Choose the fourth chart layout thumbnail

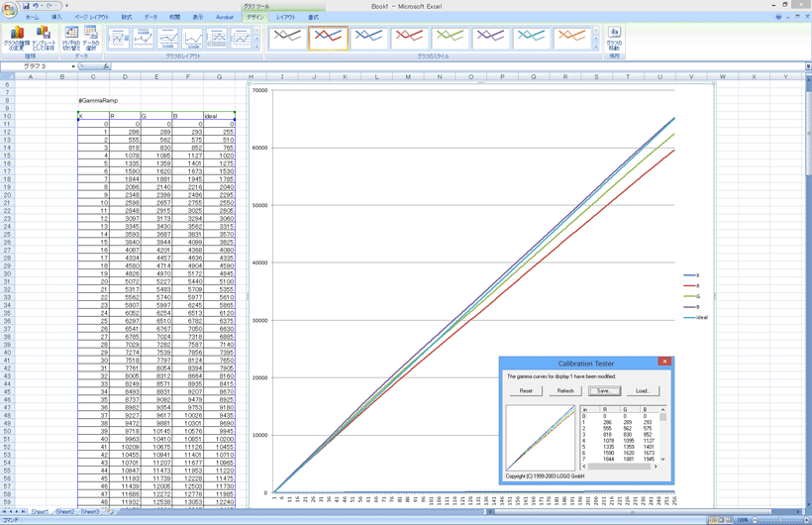[192, 39]
